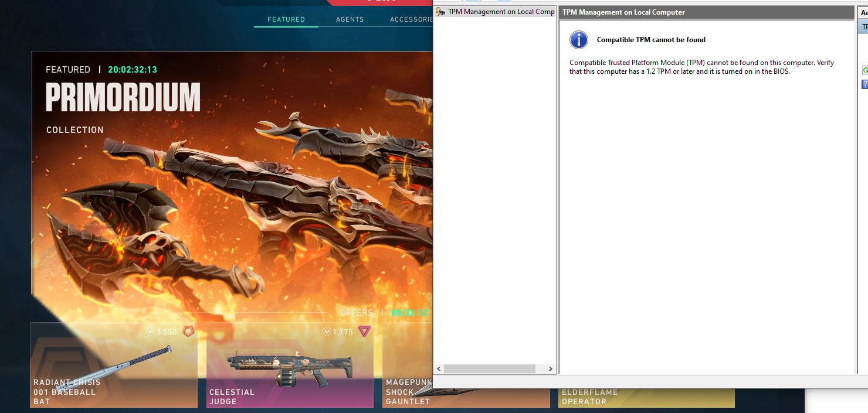This screenshot has width=868, height=413.
Task: Click the highlighted TPM item in Actions pane
Action: [x=863, y=27]
